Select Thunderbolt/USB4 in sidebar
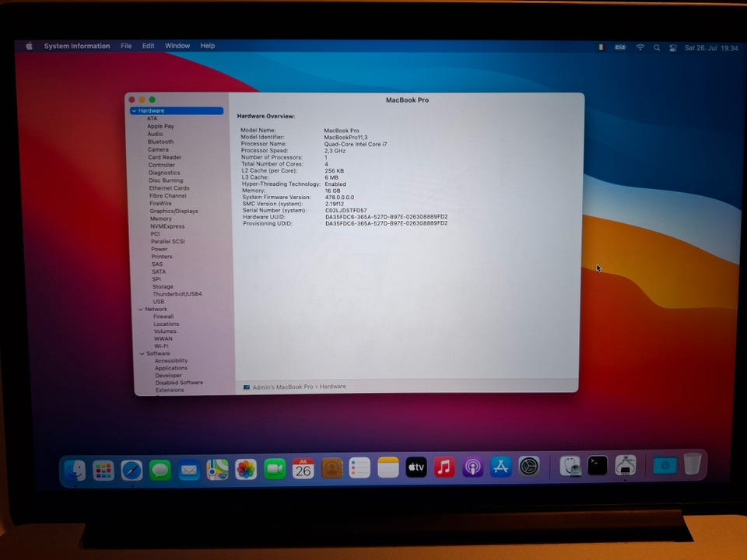The height and width of the screenshot is (560, 747). [x=177, y=294]
